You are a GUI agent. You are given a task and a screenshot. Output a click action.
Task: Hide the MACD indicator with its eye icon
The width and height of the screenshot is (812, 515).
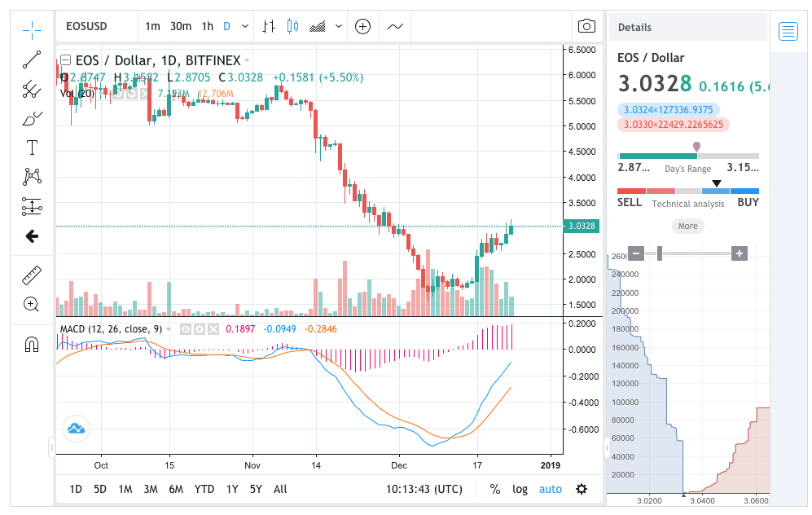point(186,329)
